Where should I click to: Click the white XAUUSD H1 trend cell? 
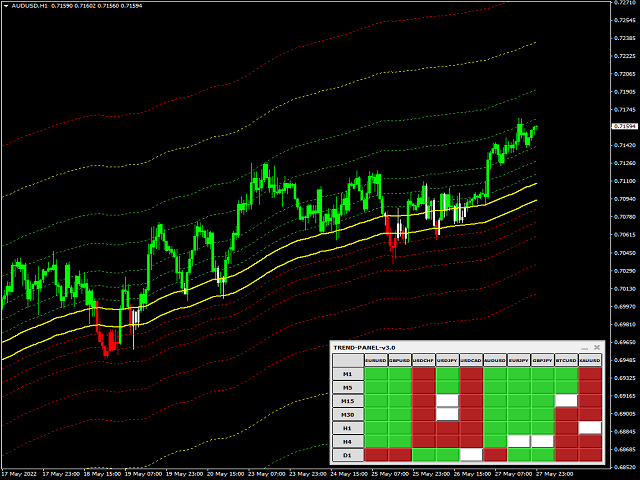tap(590, 428)
